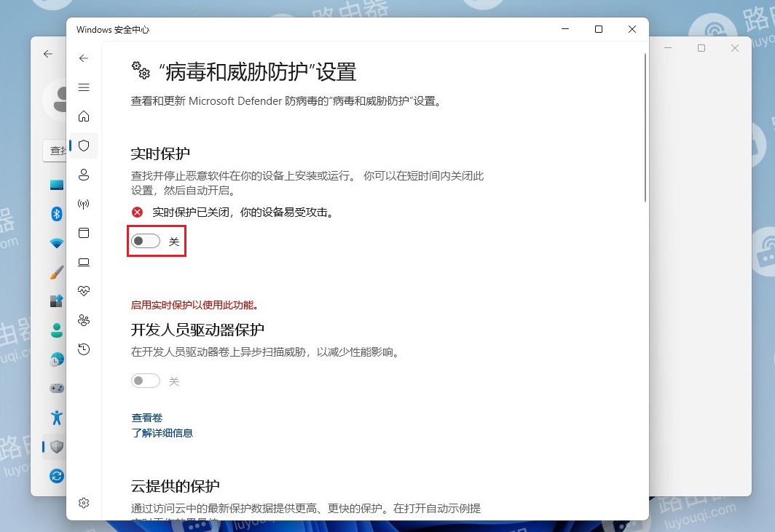Open Device security laptop icon

(x=84, y=262)
